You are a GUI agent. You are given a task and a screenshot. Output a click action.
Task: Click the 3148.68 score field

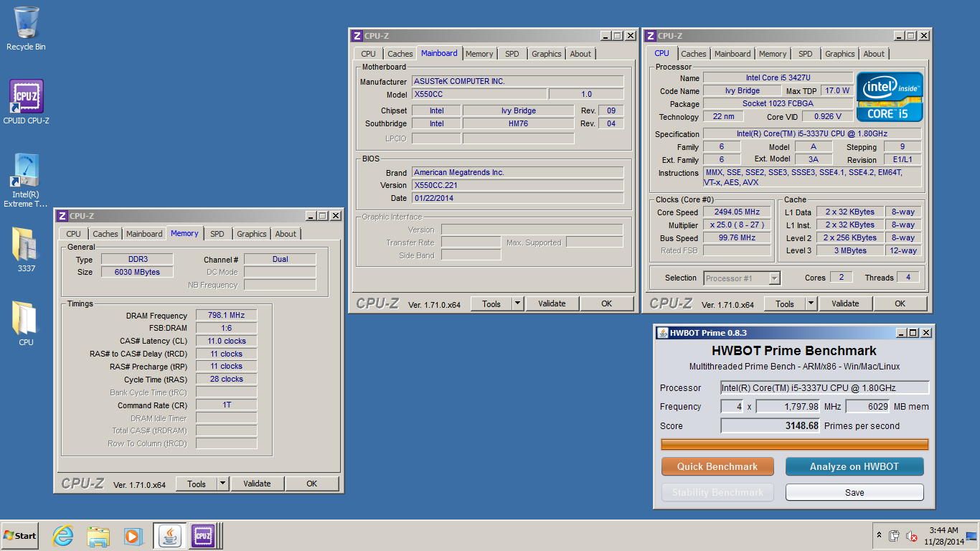point(771,426)
